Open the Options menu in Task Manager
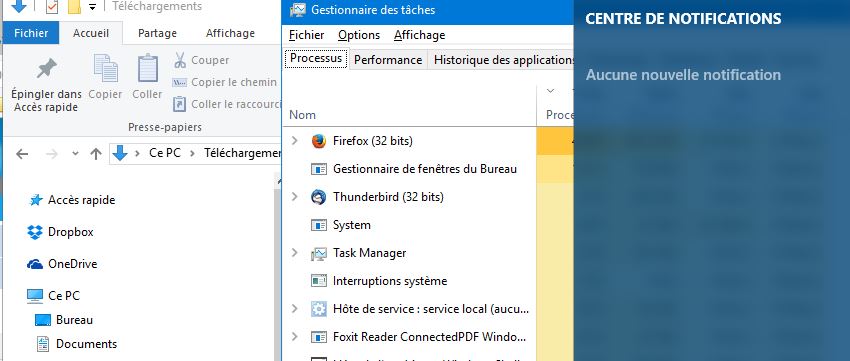This screenshot has height=361, width=850. (359, 35)
